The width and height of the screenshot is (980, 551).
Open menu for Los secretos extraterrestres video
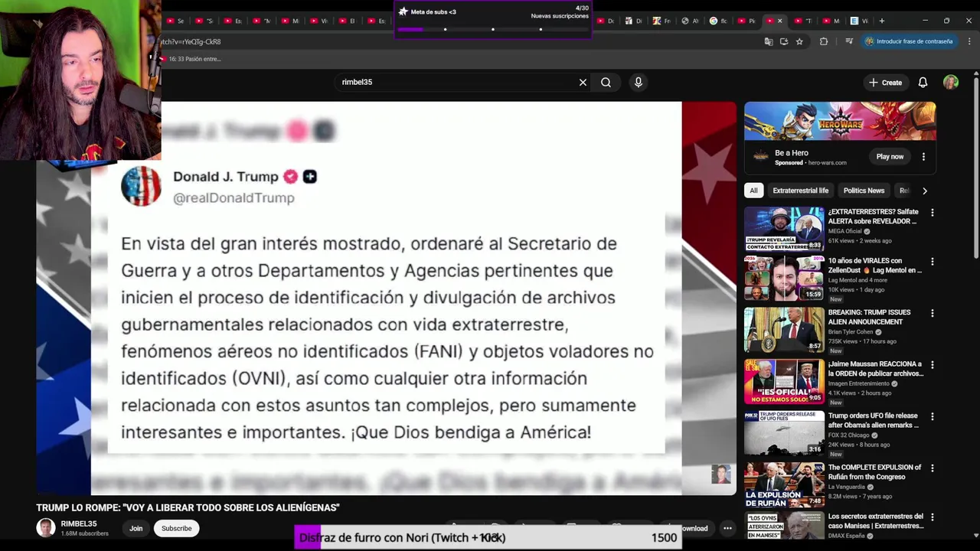pyautogui.click(x=932, y=517)
